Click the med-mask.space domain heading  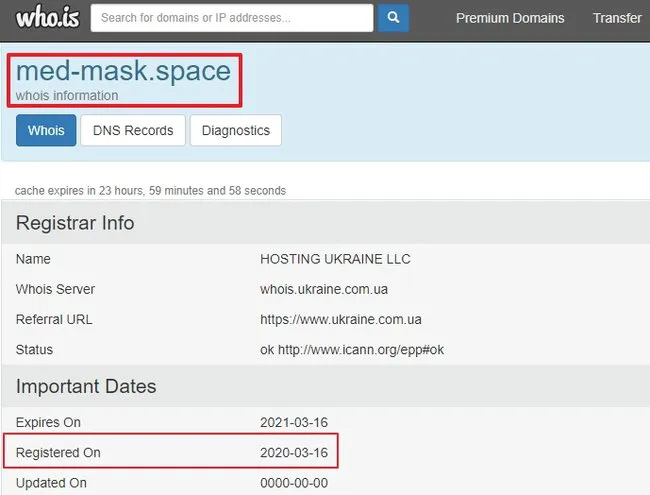[123, 71]
